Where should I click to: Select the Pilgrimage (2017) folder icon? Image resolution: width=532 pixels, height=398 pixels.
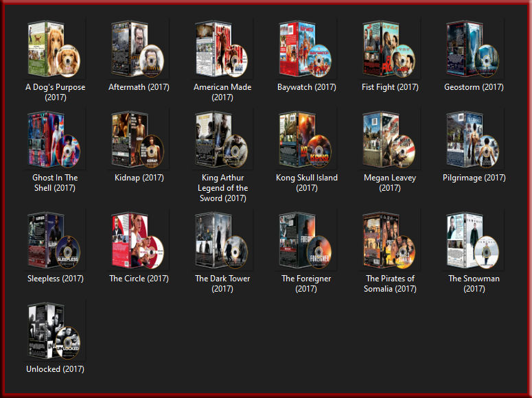tap(473, 140)
